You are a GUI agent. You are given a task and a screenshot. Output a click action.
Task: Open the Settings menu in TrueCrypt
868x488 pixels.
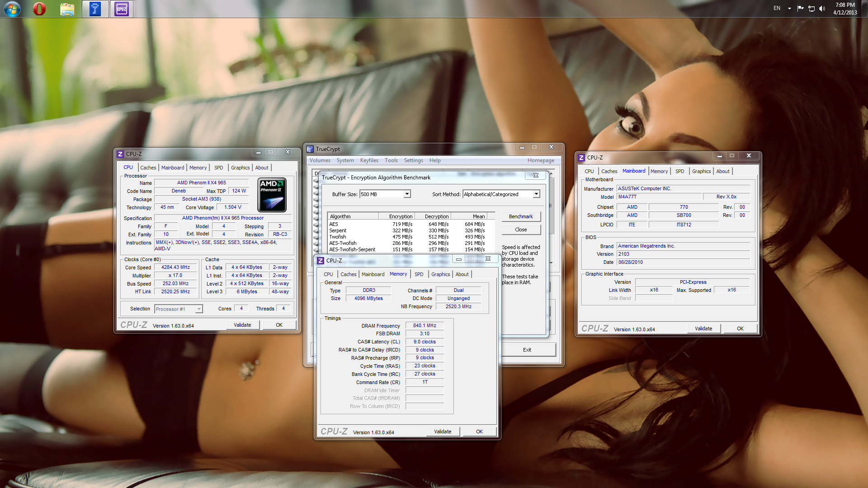click(413, 160)
